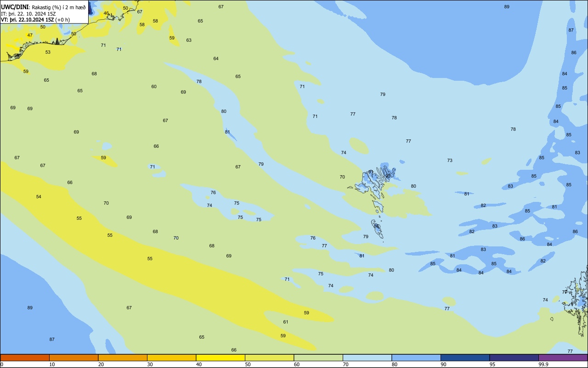Click the map humidity value '47'

(x=30, y=35)
